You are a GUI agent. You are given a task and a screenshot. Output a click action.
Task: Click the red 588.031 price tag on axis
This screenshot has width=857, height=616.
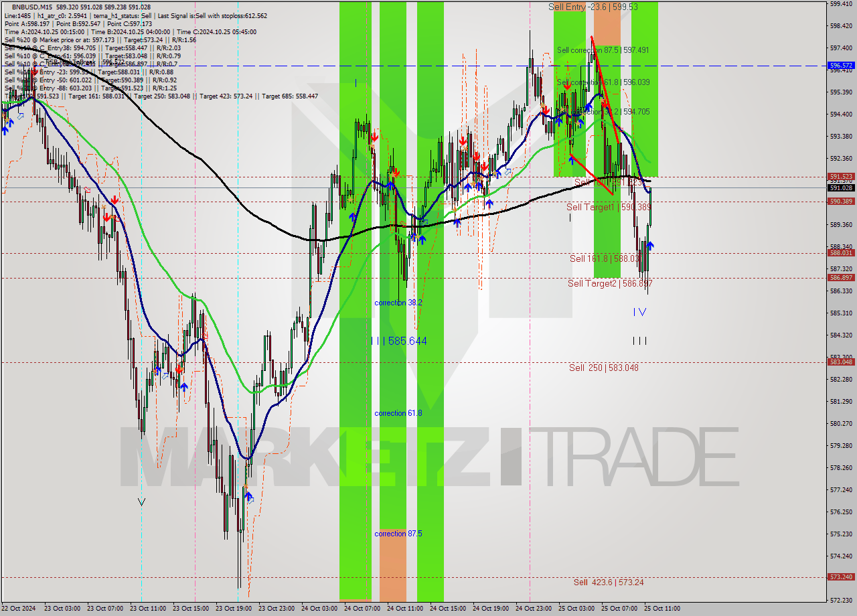point(841,253)
